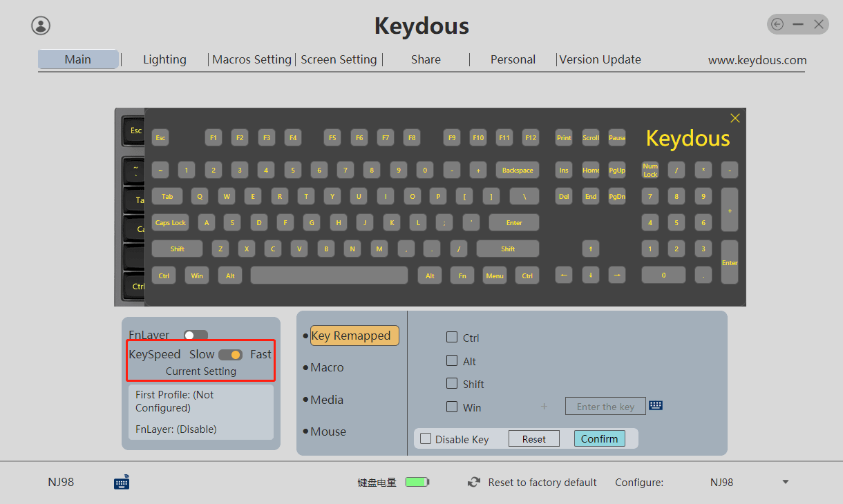Click the NJ98 keyboard device icon
The image size is (843, 504).
coord(122,483)
